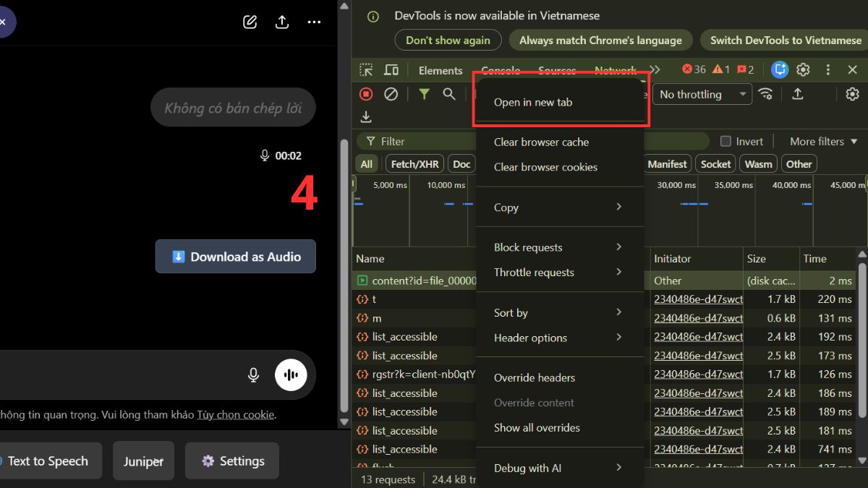Select the Fetch/XHR filter chip
Viewport: 868px width, 488px height.
(414, 164)
